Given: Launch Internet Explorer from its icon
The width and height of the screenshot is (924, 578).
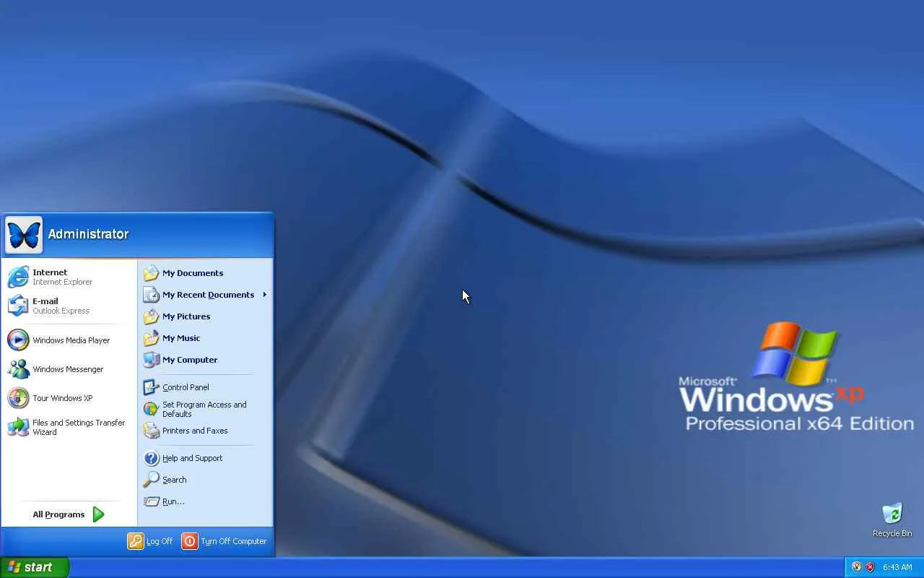Looking at the screenshot, I should click(x=18, y=277).
